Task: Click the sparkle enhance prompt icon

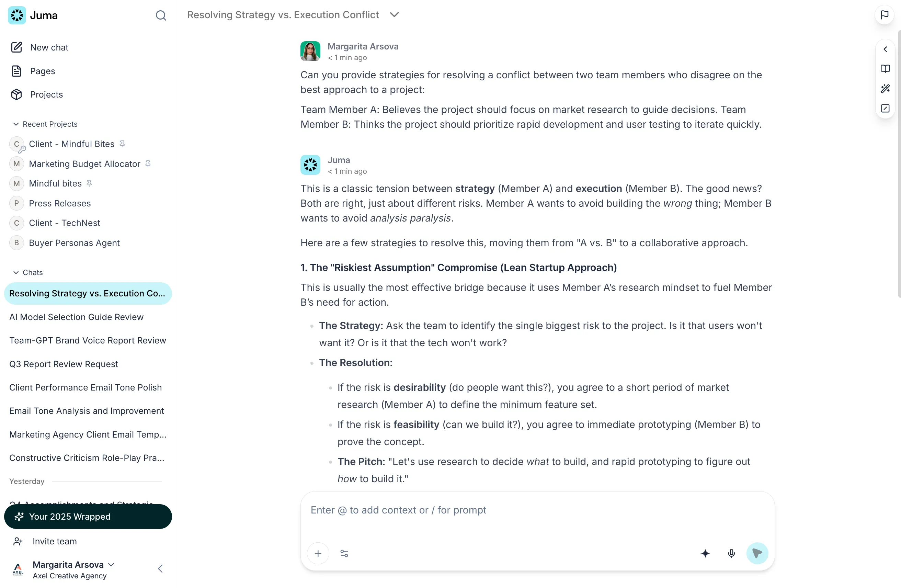Action: (705, 553)
